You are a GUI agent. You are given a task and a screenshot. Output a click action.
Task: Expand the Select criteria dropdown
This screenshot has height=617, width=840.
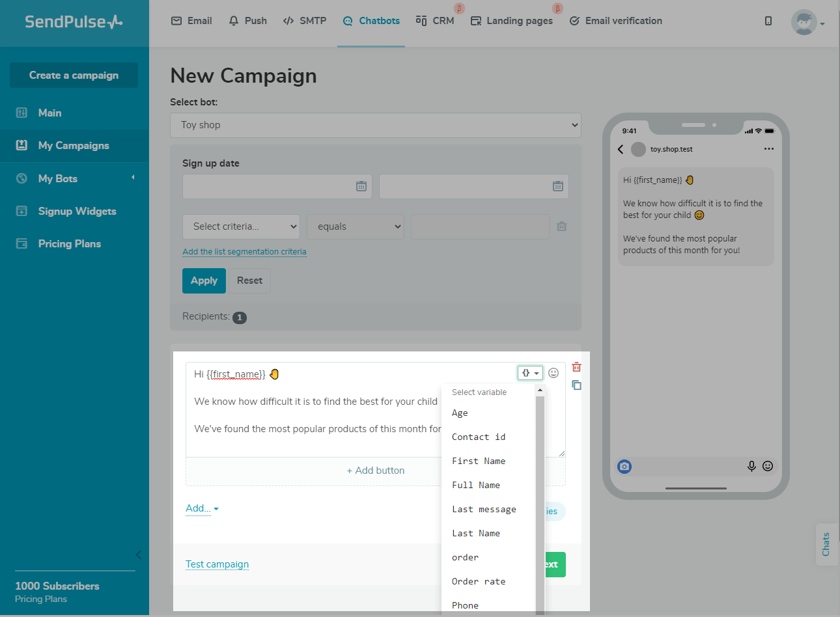pyautogui.click(x=241, y=226)
